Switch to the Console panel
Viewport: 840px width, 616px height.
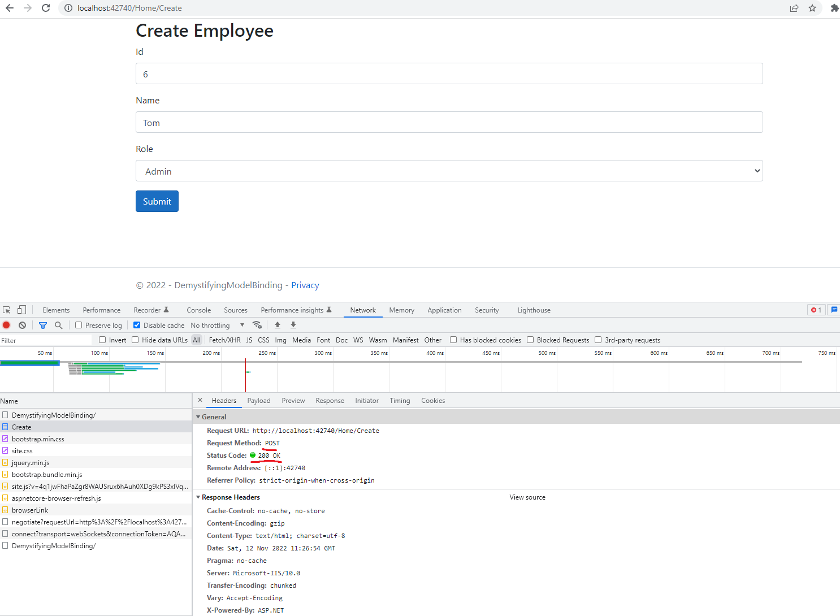(199, 310)
